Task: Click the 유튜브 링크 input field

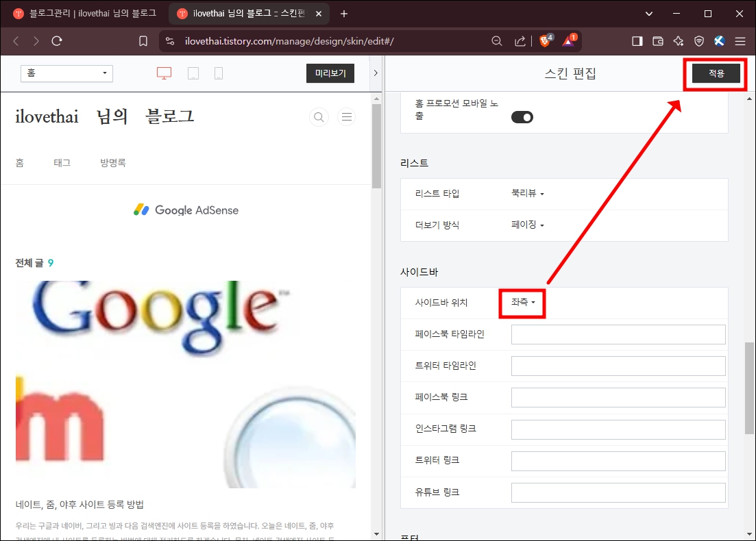Action: click(618, 493)
